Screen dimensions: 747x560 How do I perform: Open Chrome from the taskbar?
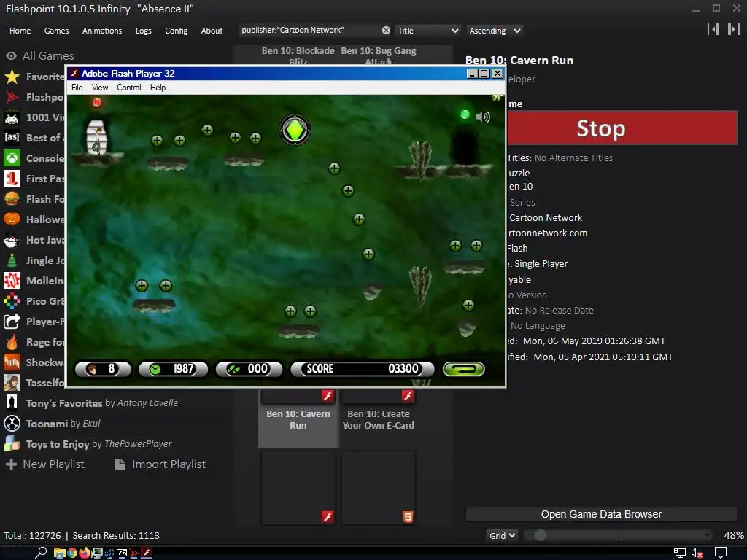tap(72, 553)
